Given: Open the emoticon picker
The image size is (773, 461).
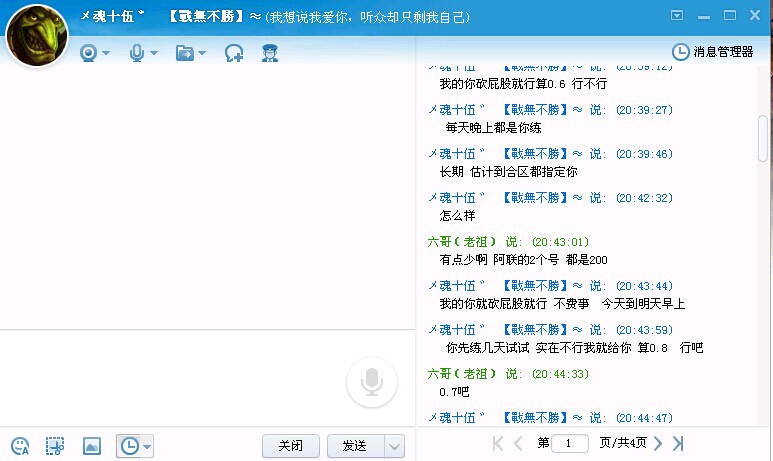Looking at the screenshot, I should click(20, 446).
